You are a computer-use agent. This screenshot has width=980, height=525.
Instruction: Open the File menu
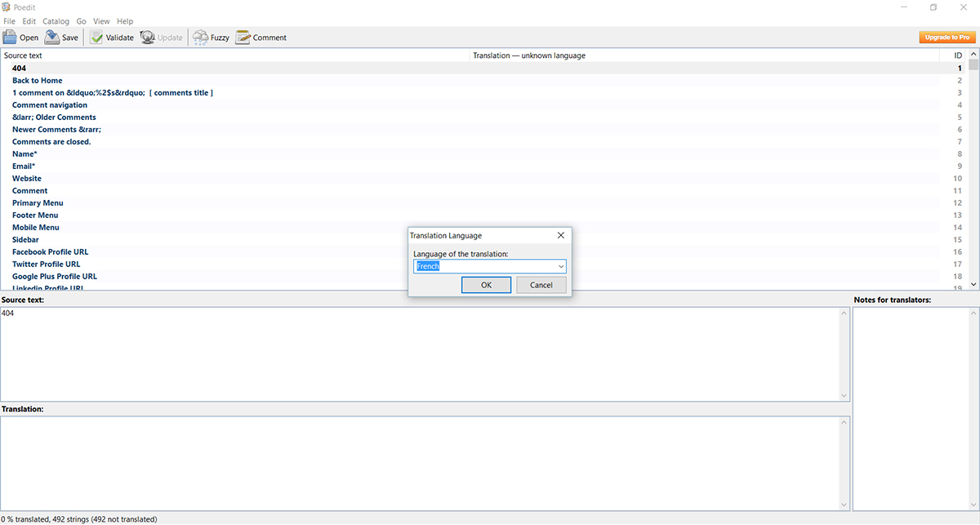[x=9, y=21]
